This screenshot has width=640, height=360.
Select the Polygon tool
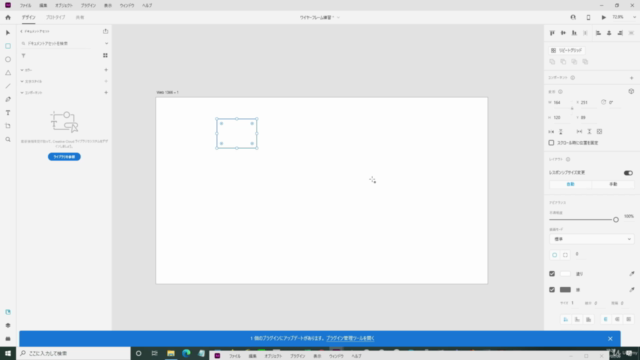click(x=8, y=73)
